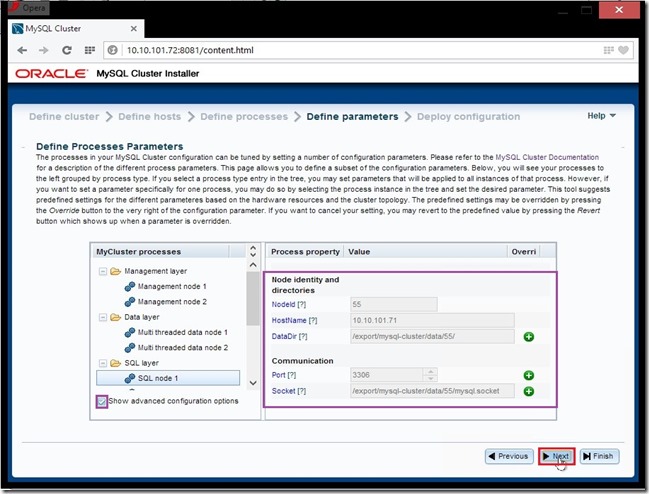Select SQL node 1 in tree
Screen dimensions: 649x494
pos(168,378)
